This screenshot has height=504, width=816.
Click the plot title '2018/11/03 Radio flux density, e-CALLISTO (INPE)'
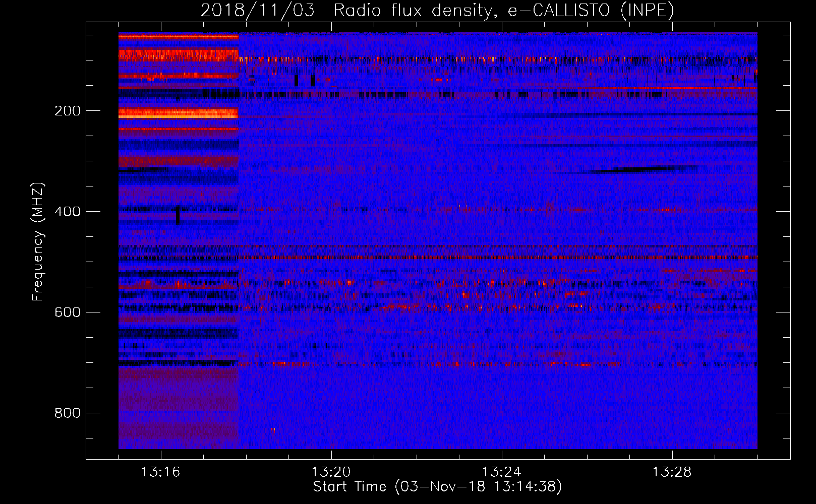pyautogui.click(x=437, y=10)
